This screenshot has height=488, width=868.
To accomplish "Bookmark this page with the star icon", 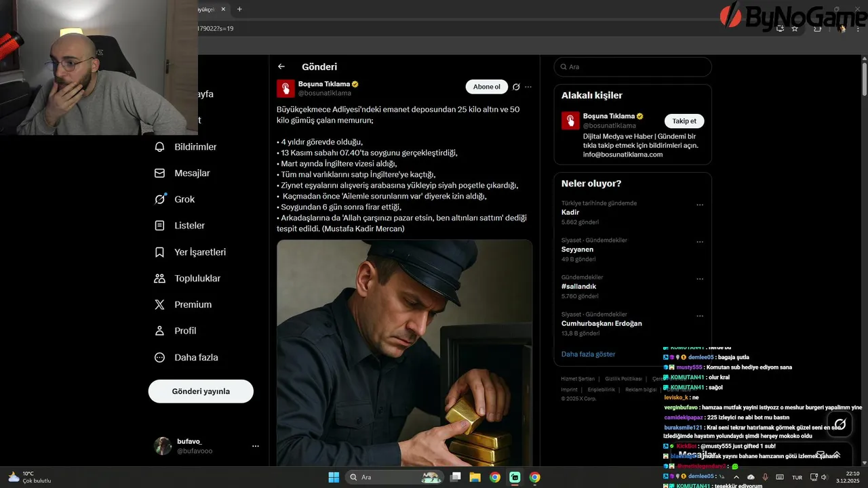I will pos(795,28).
